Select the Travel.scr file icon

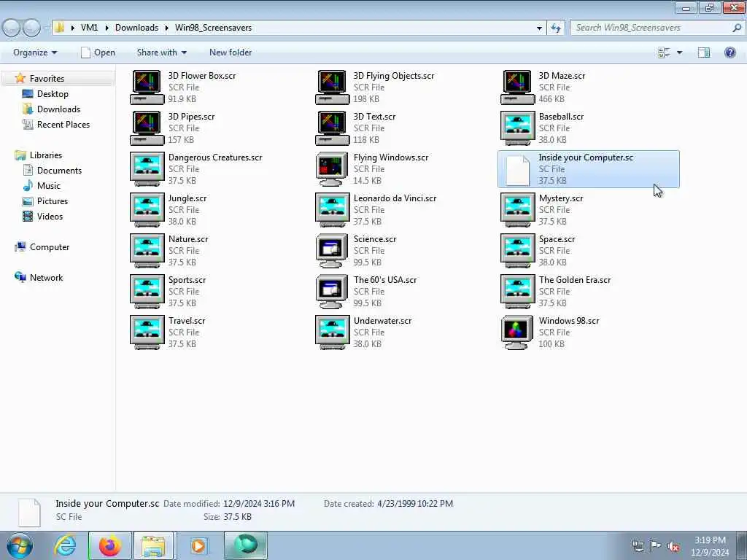pos(147,332)
